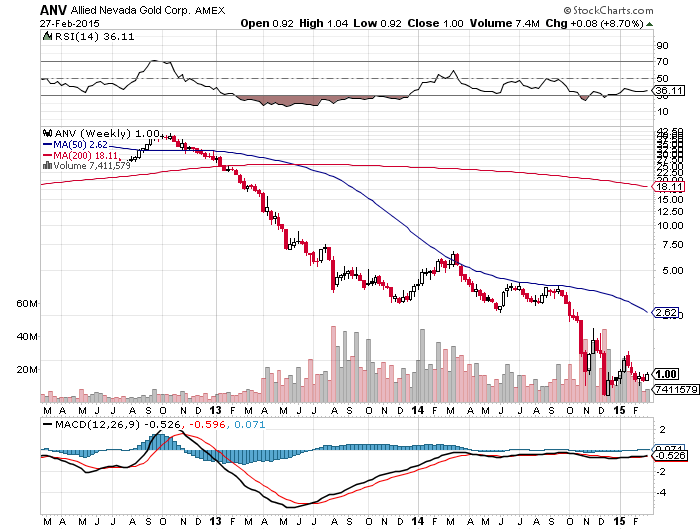Image resolution: width=700 pixels, height=530 pixels.
Task: Click the black line marker before MACD(12,26,9)
Action: click(47, 424)
